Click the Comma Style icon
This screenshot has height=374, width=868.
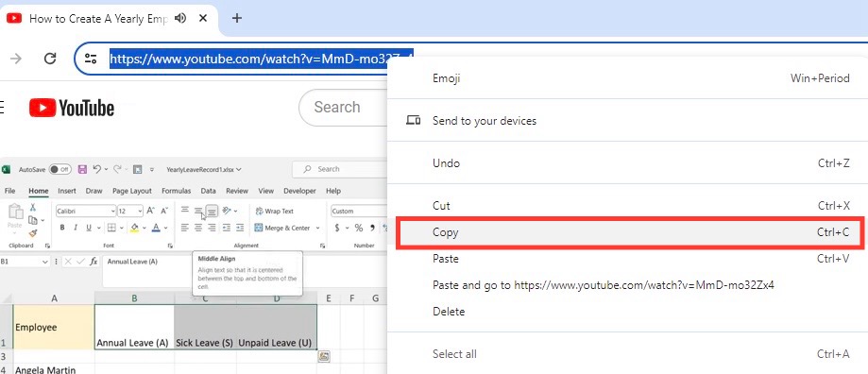click(x=372, y=228)
